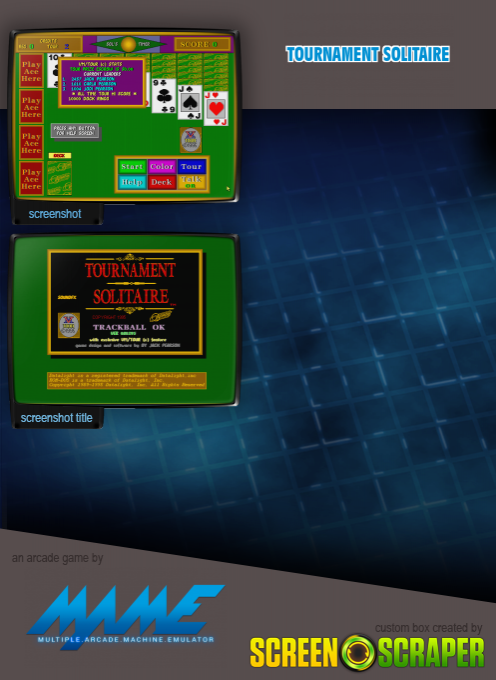The height and width of the screenshot is (680, 496).
Task: Pick the 9 of clubs card
Action: pos(163,96)
